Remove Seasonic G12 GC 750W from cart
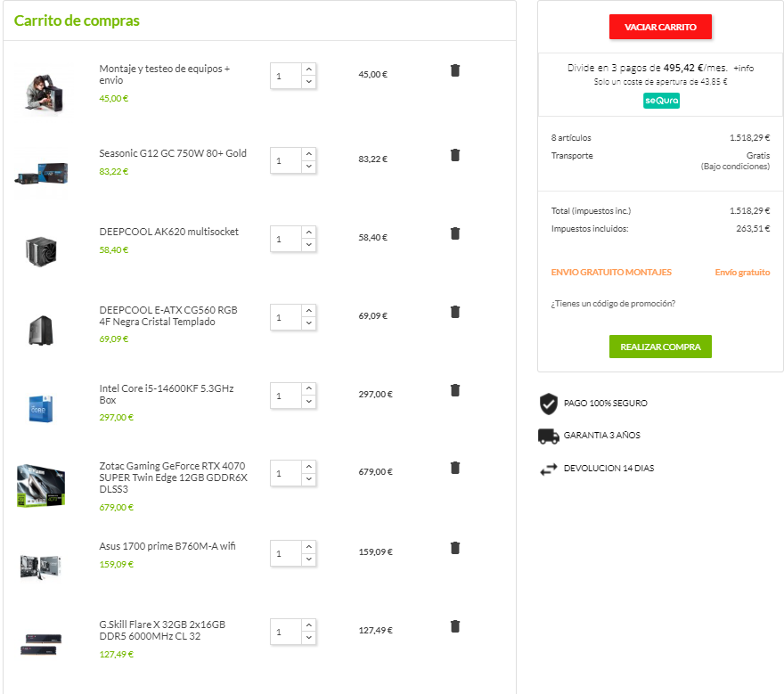This screenshot has width=784, height=694. (455, 155)
